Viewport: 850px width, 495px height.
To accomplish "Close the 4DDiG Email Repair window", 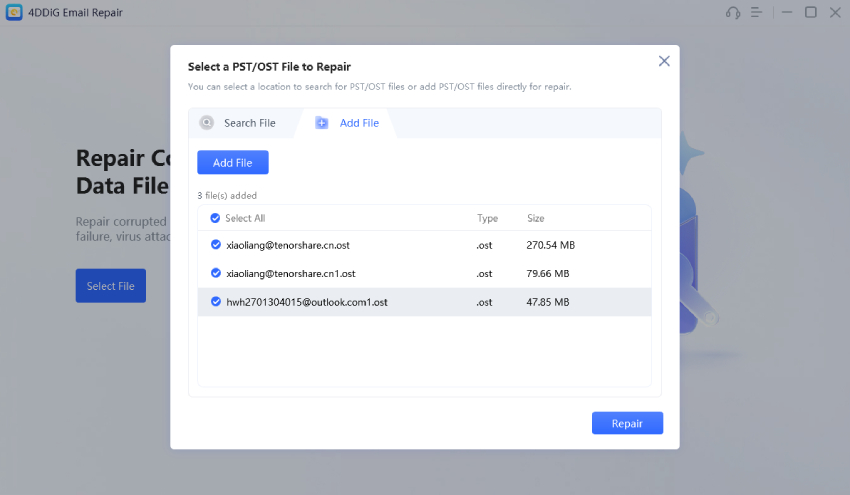I will point(834,13).
